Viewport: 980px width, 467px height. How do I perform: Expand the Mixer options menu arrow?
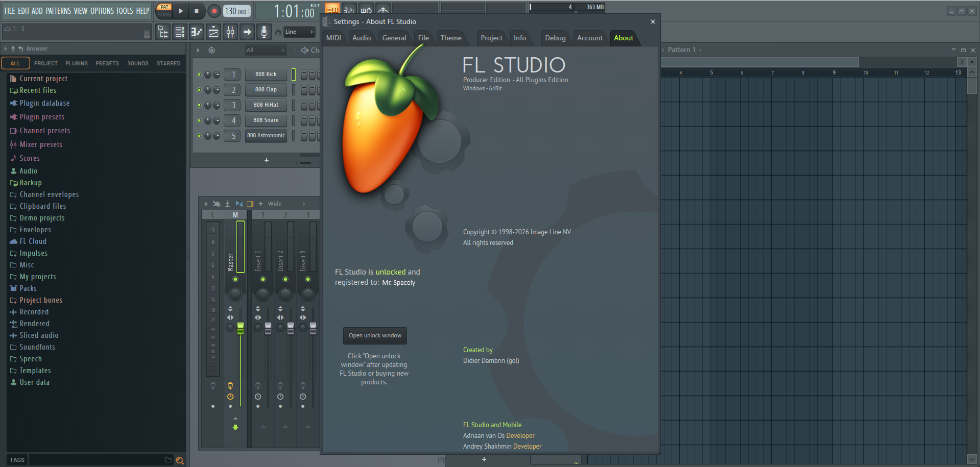pyautogui.click(x=206, y=204)
